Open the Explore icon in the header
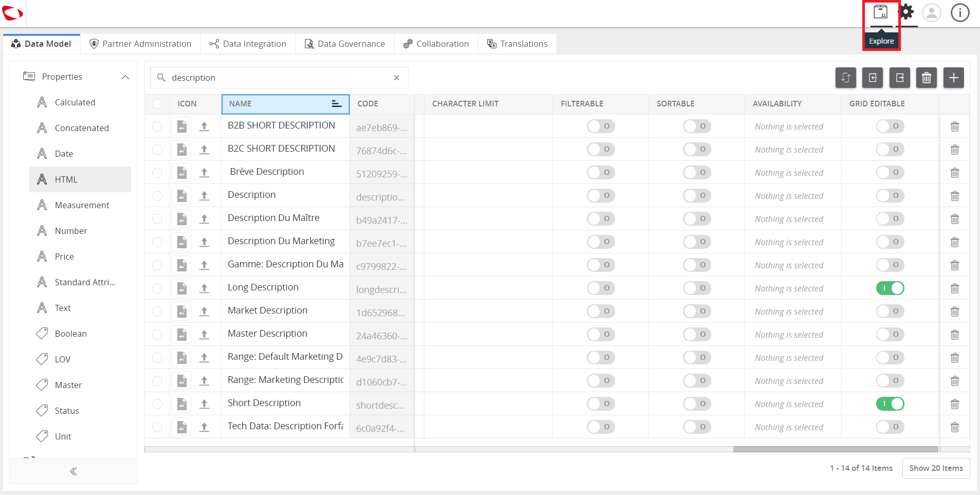The height and width of the screenshot is (495, 980). point(881,12)
